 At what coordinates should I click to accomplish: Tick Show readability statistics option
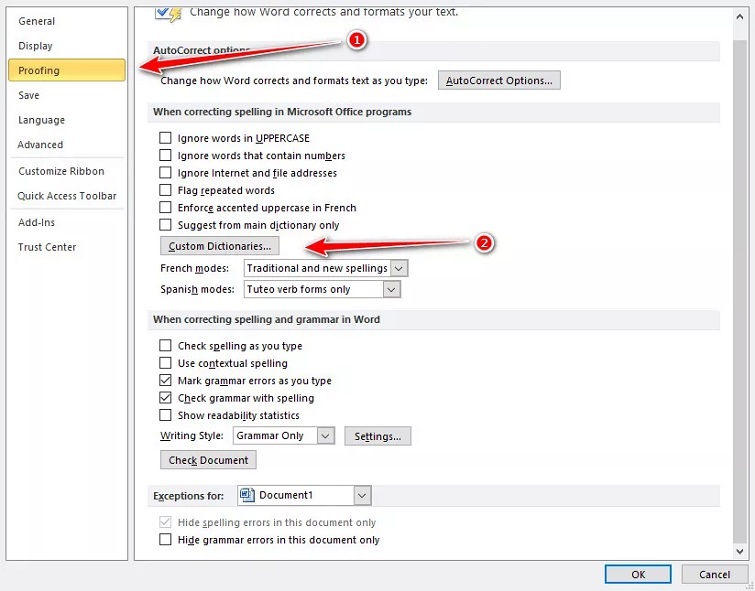[x=166, y=415]
